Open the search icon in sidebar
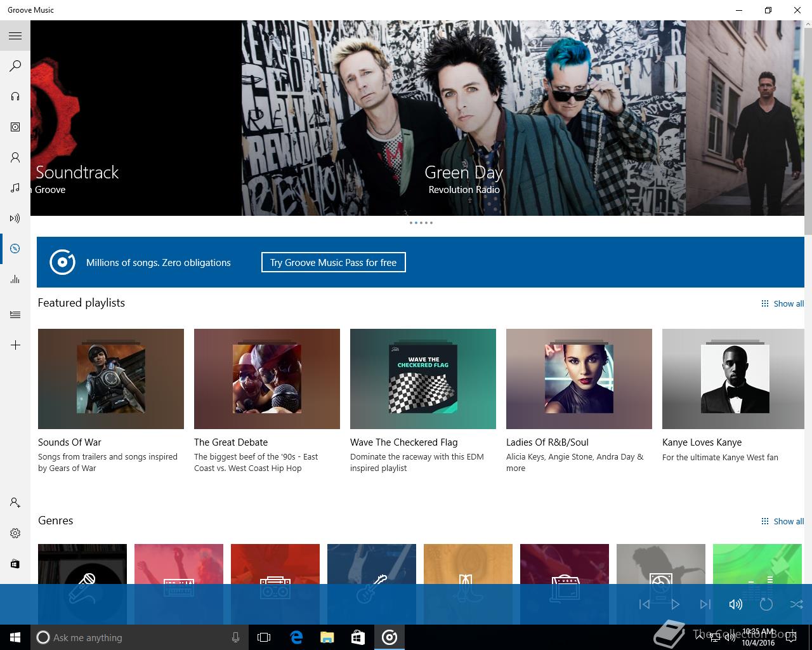 [x=15, y=66]
